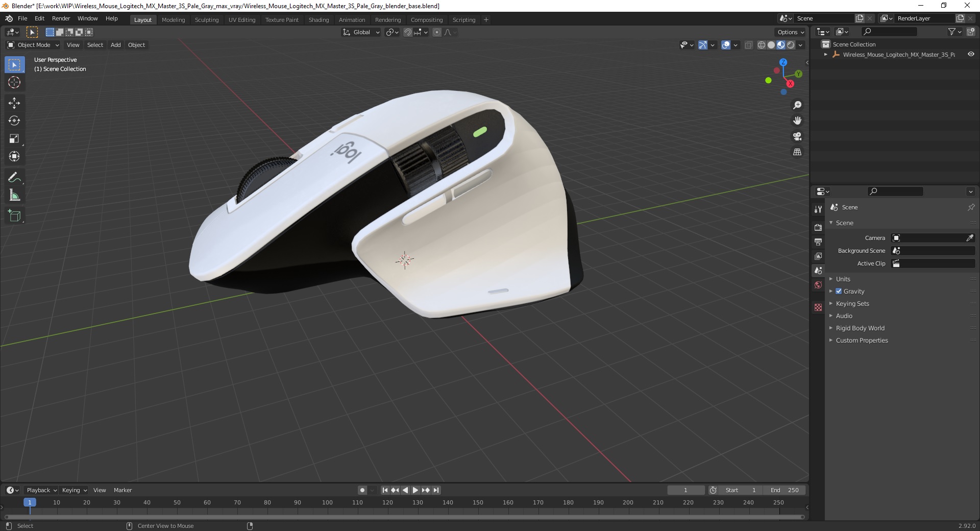Switch to the UV Editing workspace tab

(x=242, y=20)
